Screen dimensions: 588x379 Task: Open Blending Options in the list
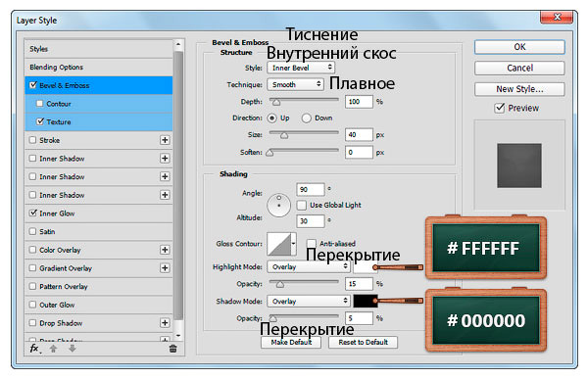pos(99,68)
